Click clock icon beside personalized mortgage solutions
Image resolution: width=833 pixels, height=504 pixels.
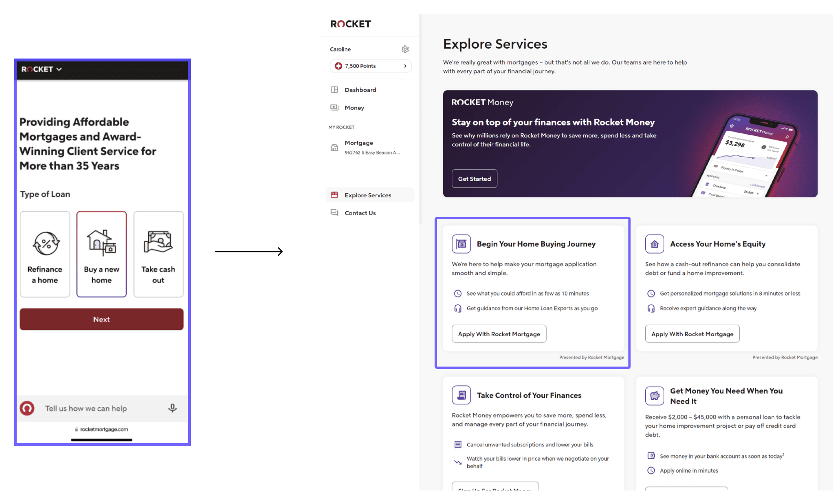(x=651, y=293)
